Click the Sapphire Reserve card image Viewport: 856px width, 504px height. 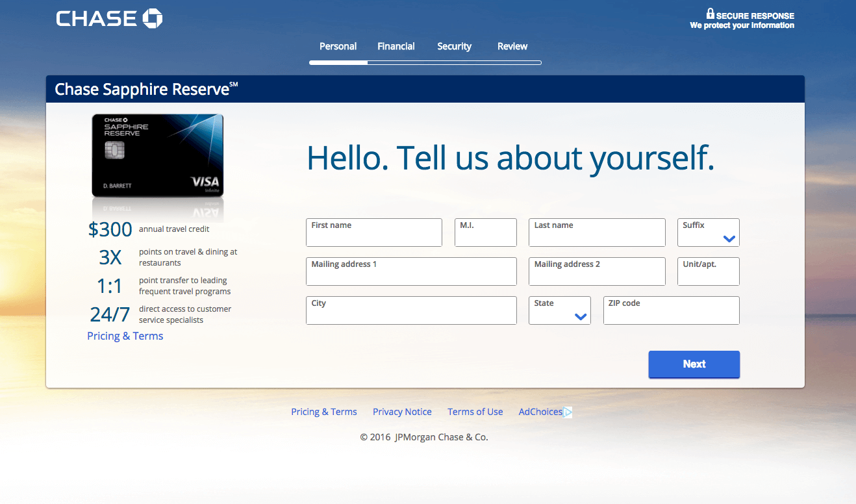click(x=158, y=155)
